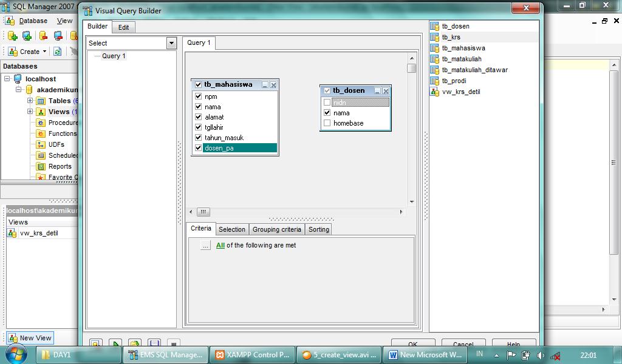Uncheck the alamat field checkbox

pyautogui.click(x=199, y=116)
